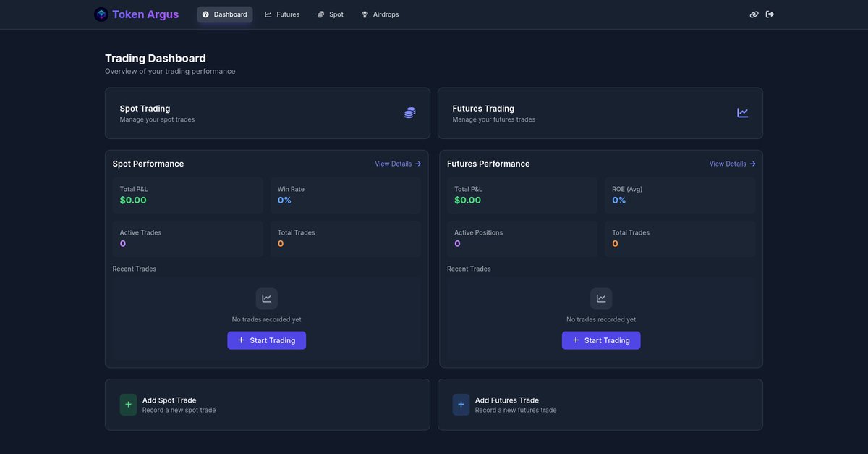868x454 pixels.
Task: Open the Futures tab in navigation
Action: (x=282, y=14)
